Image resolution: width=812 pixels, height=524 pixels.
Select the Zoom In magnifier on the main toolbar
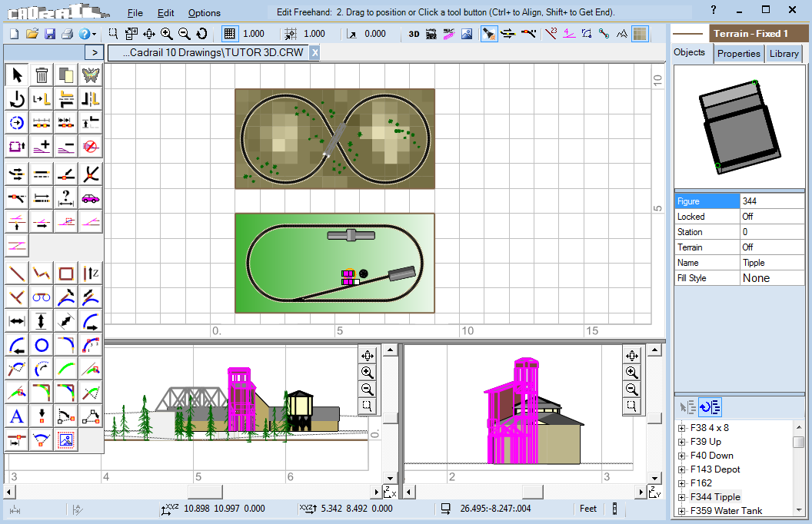tap(165, 33)
